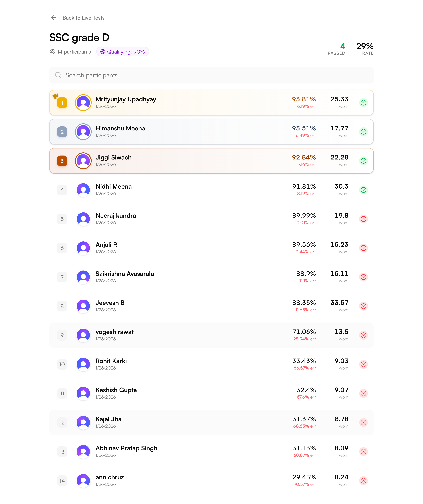Click the back arrow icon
This screenshot has height=504, width=423.
tap(54, 18)
